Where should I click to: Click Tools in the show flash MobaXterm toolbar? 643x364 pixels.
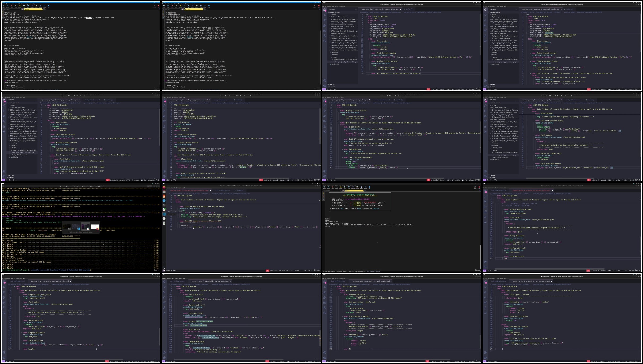[333, 187]
